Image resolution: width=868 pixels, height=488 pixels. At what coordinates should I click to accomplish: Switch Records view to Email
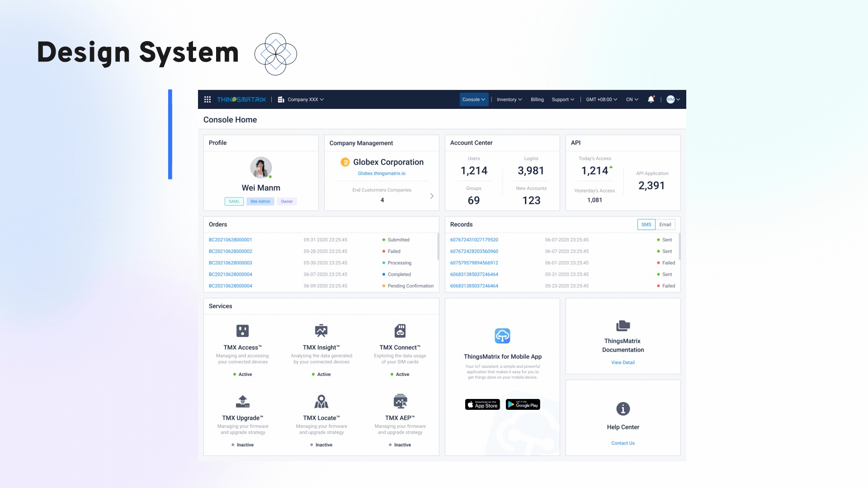pos(665,225)
